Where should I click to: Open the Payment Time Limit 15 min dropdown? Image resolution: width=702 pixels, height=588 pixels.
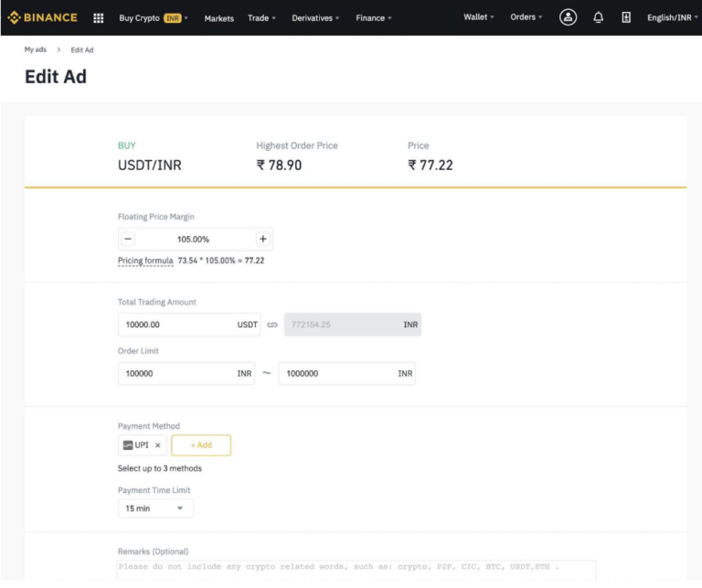tap(155, 508)
